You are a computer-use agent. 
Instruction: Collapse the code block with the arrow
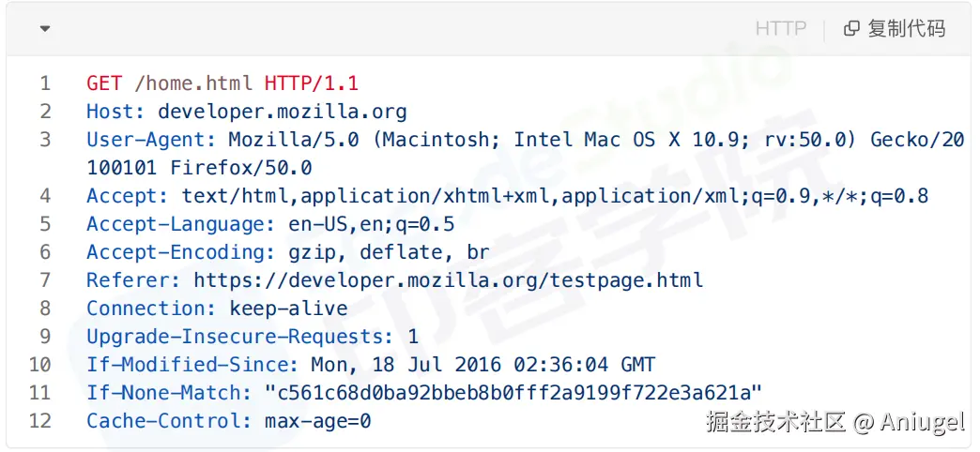pyautogui.click(x=45, y=29)
